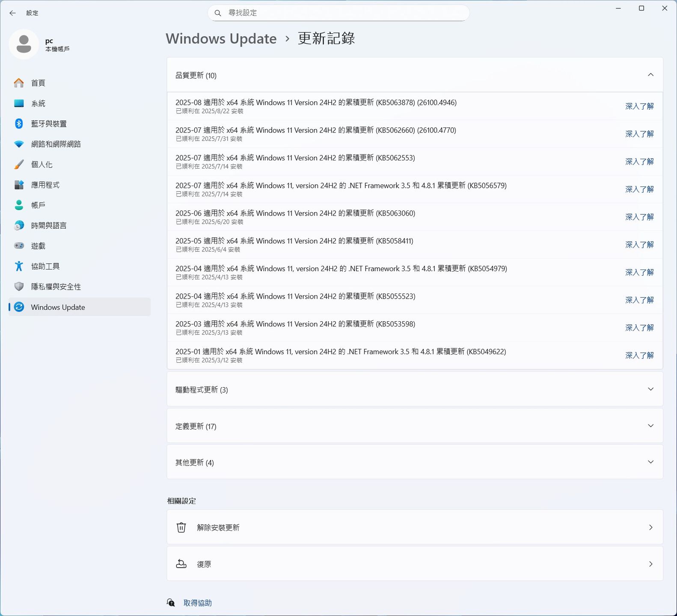Expand the 其他更新 (4) section
Screen dimensions: 677x616
pos(650,462)
